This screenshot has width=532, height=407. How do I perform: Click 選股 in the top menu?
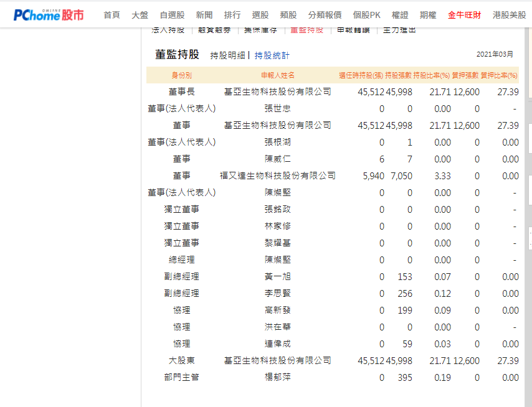pos(260,15)
